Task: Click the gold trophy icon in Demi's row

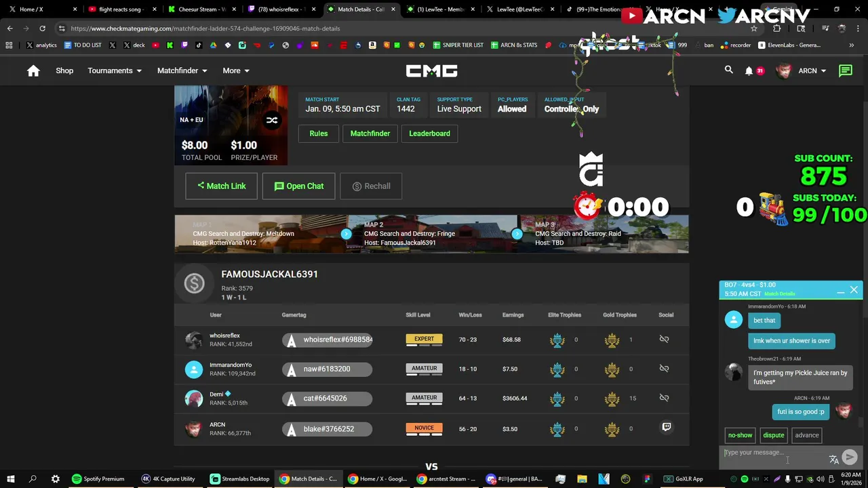Action: point(612,399)
